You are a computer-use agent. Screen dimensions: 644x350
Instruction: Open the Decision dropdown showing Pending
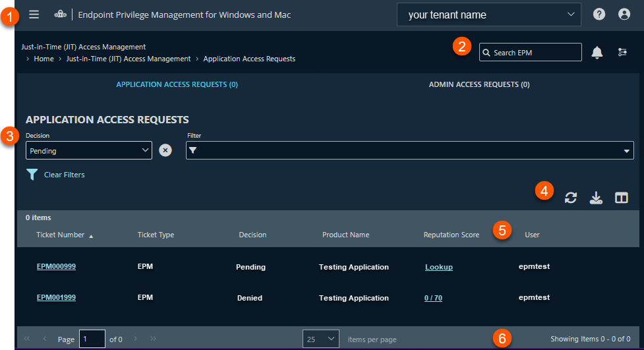coord(89,150)
